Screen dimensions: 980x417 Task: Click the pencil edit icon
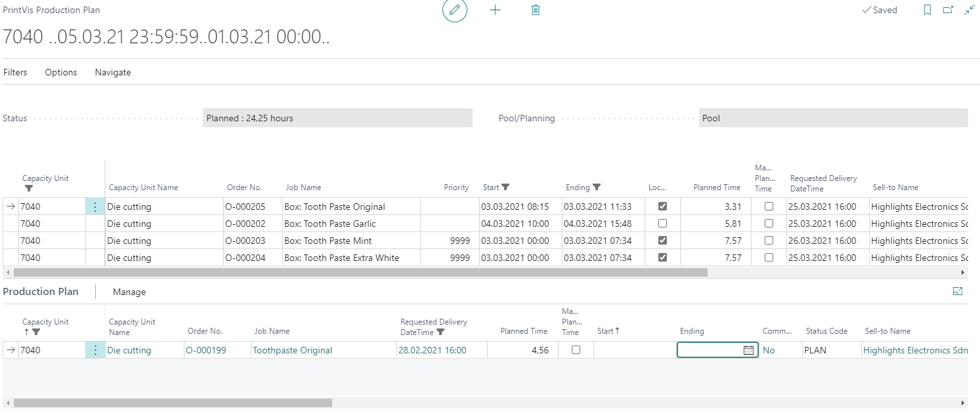[x=454, y=10]
